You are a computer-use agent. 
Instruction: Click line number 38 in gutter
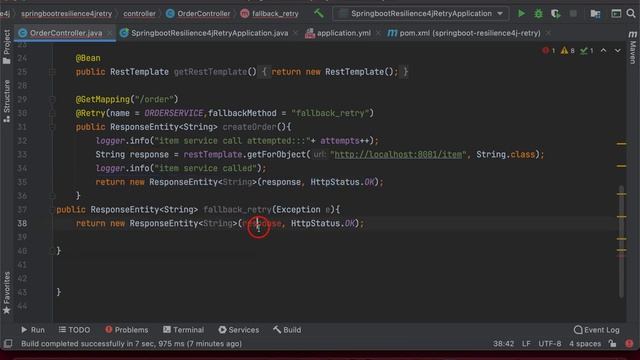pos(22,223)
